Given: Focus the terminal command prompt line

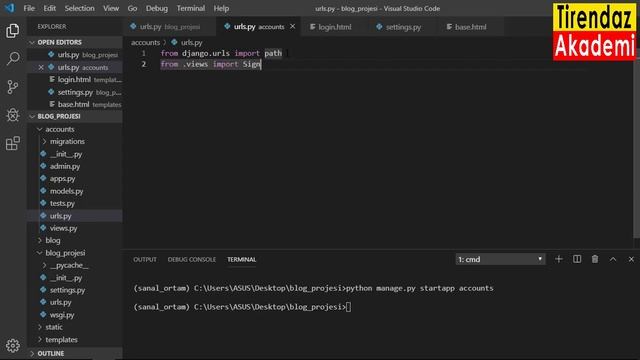Looking at the screenshot, I should click(x=242, y=307).
